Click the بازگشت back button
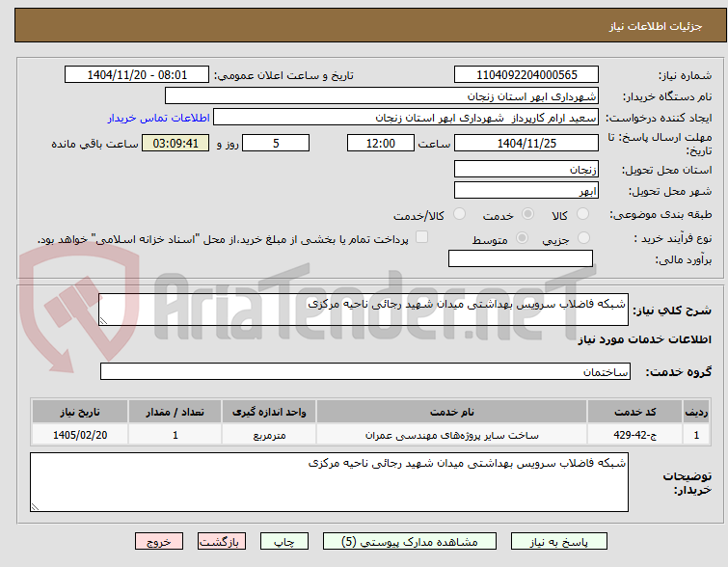The width and height of the screenshot is (728, 567). (222, 542)
